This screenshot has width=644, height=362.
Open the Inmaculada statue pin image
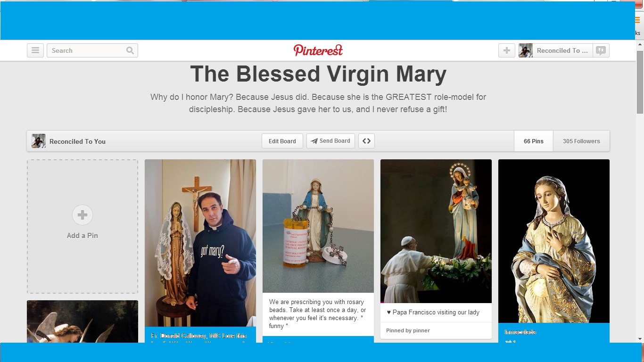tap(554, 241)
